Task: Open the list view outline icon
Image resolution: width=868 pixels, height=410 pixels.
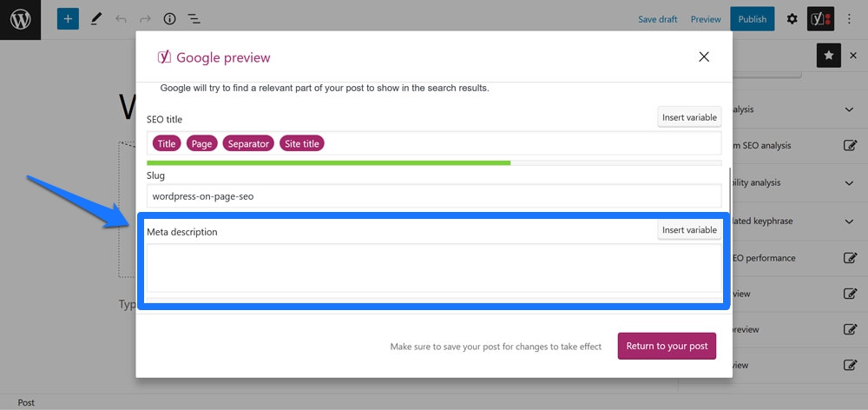Action: click(194, 19)
